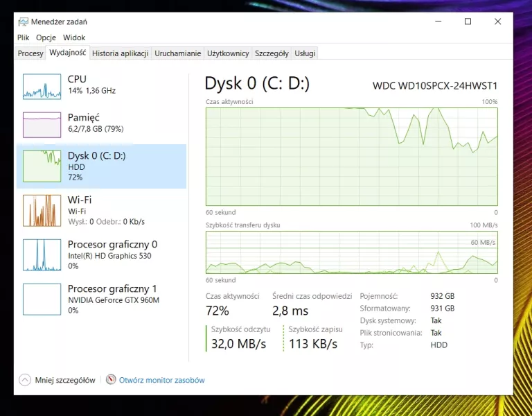Click the CPU label in sidebar
Image resolution: width=532 pixels, height=416 pixels.
tap(77, 79)
